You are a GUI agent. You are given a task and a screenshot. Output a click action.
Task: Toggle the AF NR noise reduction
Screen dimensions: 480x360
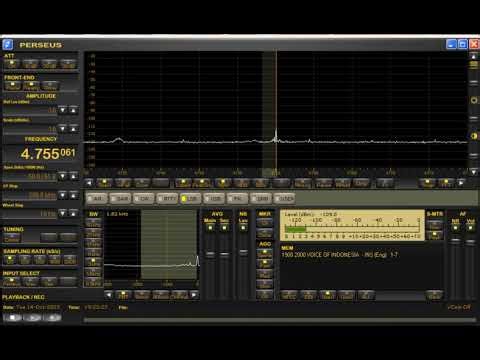[x=455, y=228]
